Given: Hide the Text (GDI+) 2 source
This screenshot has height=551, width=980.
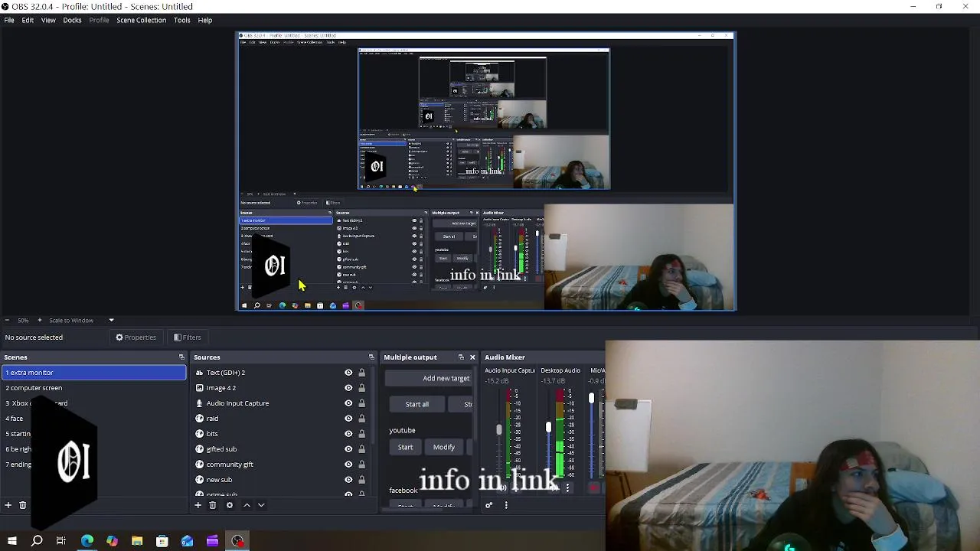Looking at the screenshot, I should click(x=348, y=373).
